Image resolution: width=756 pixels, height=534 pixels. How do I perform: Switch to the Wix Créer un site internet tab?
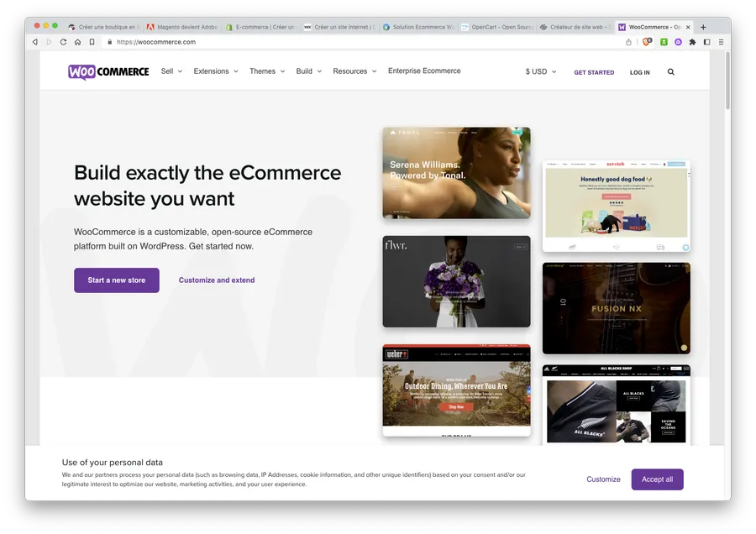click(339, 27)
